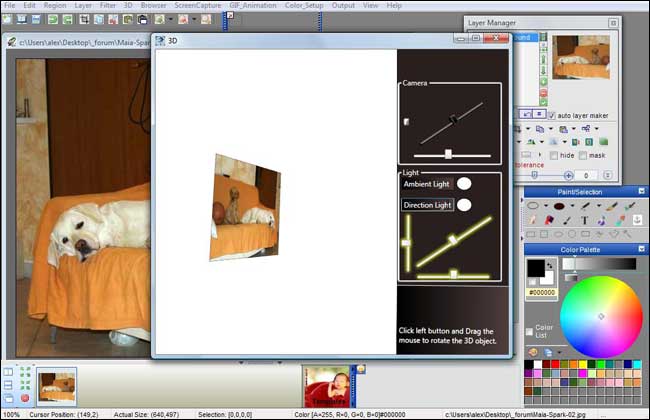650x420 pixels.
Task: Click the horizontal Camera slider handle
Action: click(x=448, y=154)
